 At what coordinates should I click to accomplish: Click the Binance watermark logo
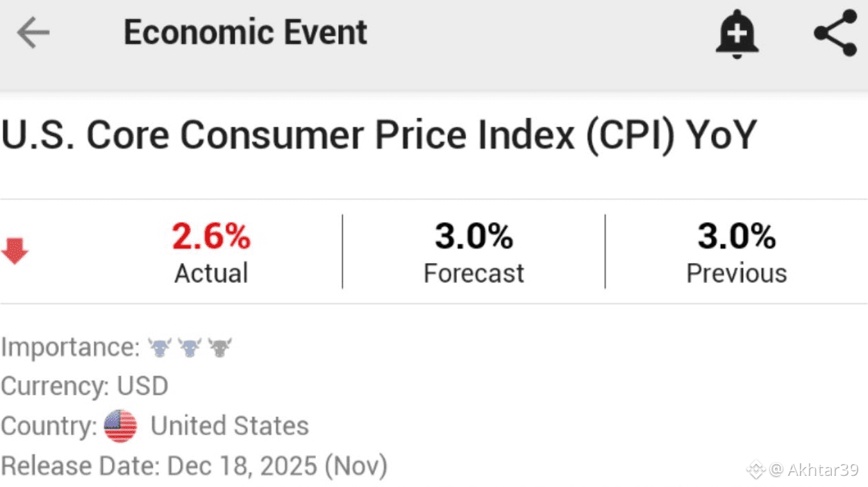[756, 470]
